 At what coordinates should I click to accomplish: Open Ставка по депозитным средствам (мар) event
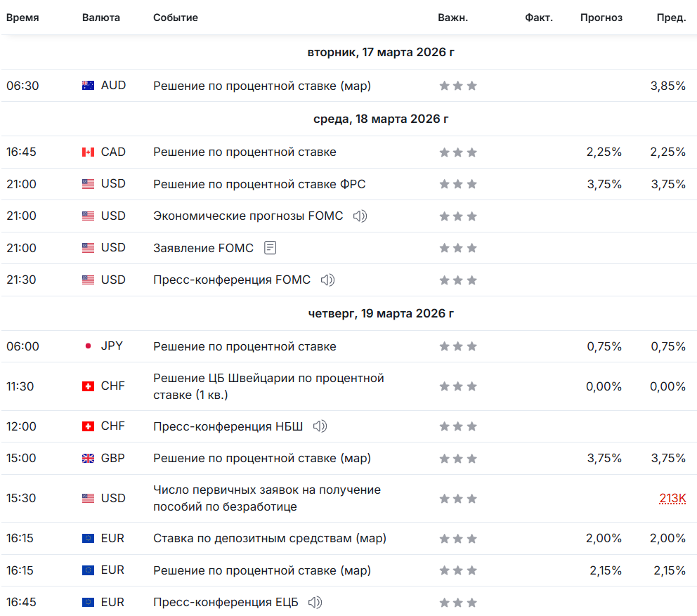(x=269, y=539)
